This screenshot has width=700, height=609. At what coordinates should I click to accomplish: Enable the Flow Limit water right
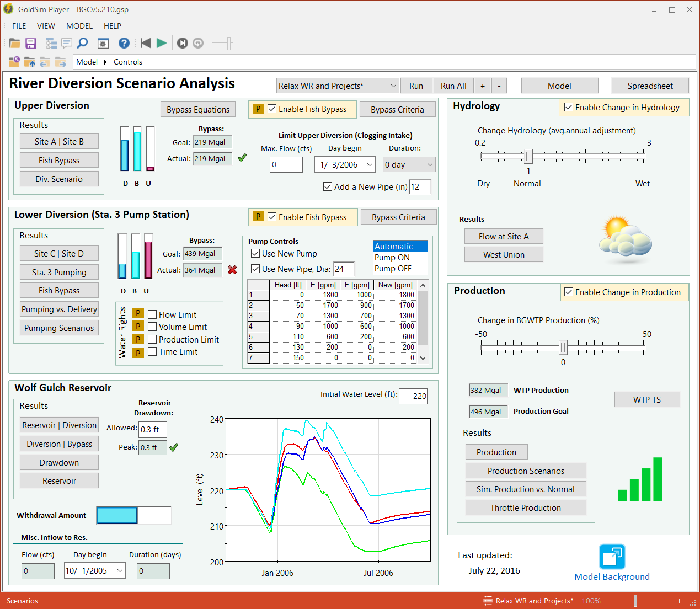pyautogui.click(x=153, y=314)
